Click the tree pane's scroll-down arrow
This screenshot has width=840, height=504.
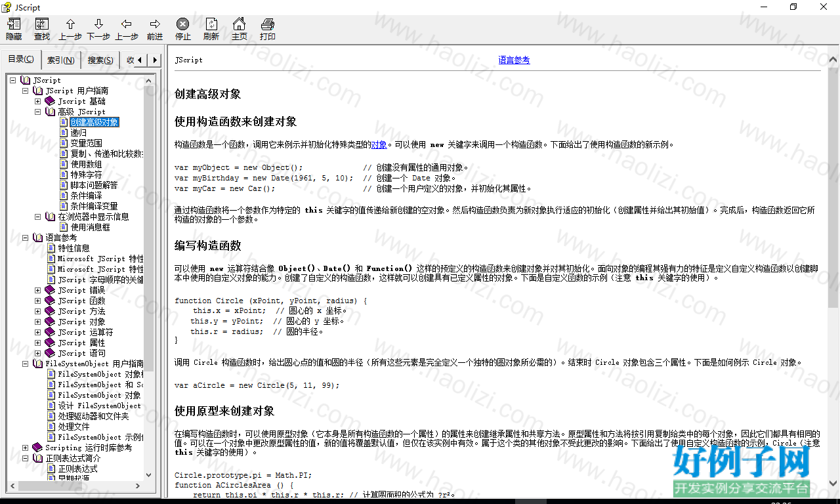click(x=148, y=475)
